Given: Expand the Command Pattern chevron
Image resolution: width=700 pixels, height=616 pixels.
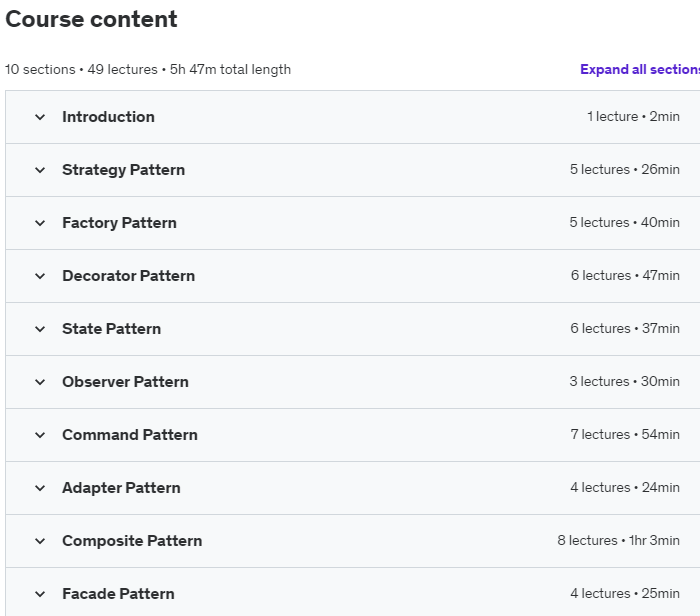Looking at the screenshot, I should tap(40, 435).
